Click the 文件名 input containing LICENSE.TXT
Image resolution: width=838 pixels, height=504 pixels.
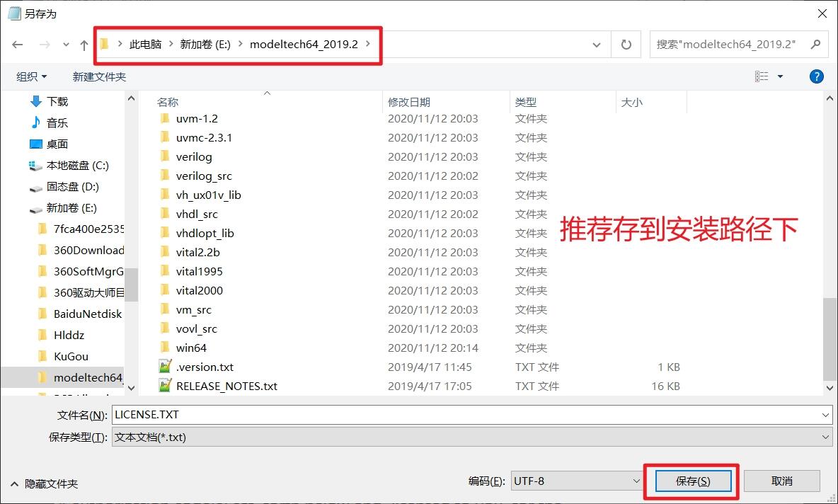(472, 415)
